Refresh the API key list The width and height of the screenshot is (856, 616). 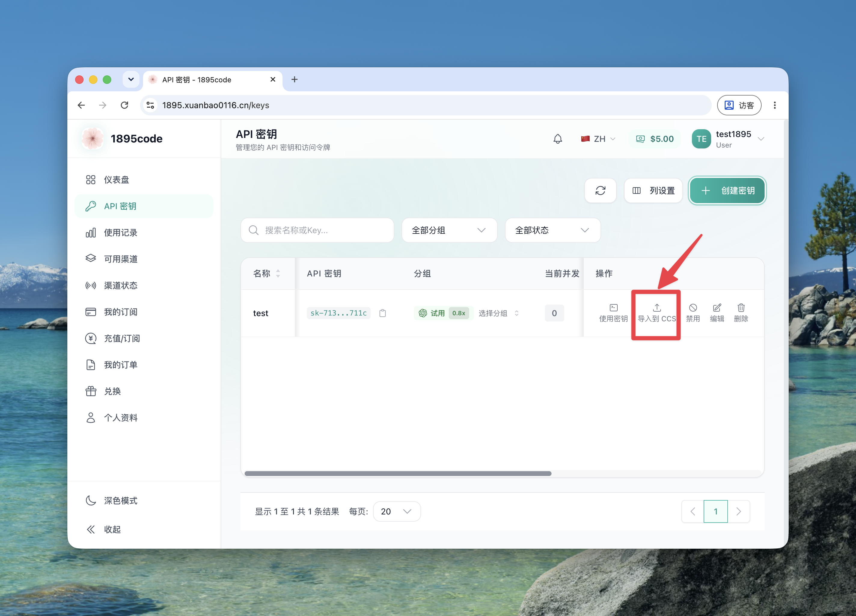pos(600,191)
